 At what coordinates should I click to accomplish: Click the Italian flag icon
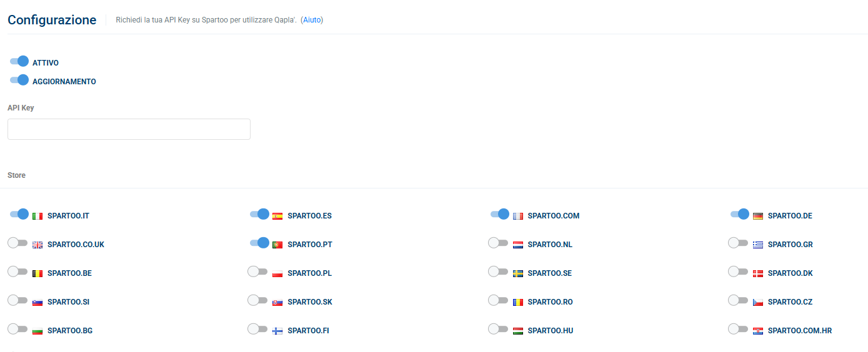tap(37, 216)
